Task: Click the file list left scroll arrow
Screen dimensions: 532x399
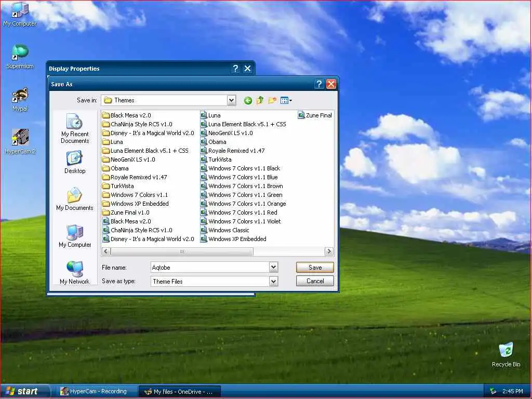Action: (106, 251)
